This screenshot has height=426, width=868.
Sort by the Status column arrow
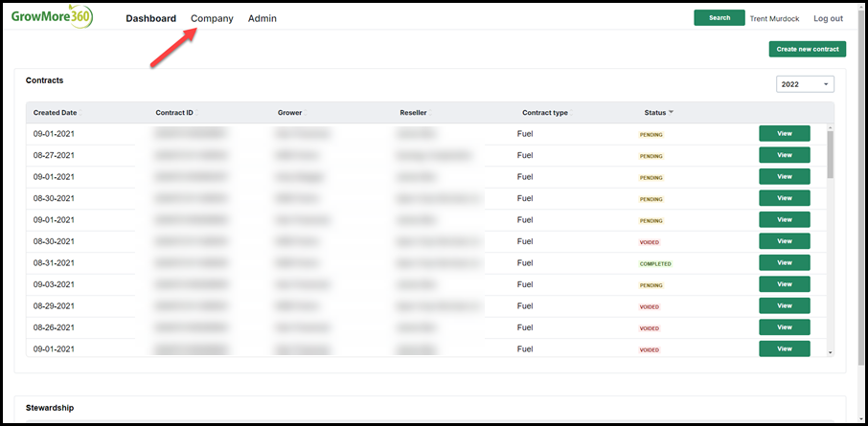coord(671,112)
